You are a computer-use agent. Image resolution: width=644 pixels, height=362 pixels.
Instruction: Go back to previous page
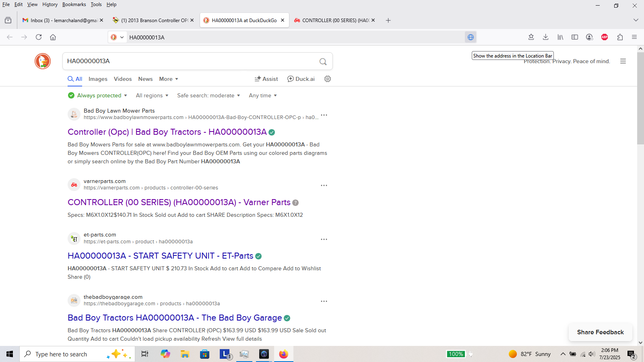pos(10,37)
